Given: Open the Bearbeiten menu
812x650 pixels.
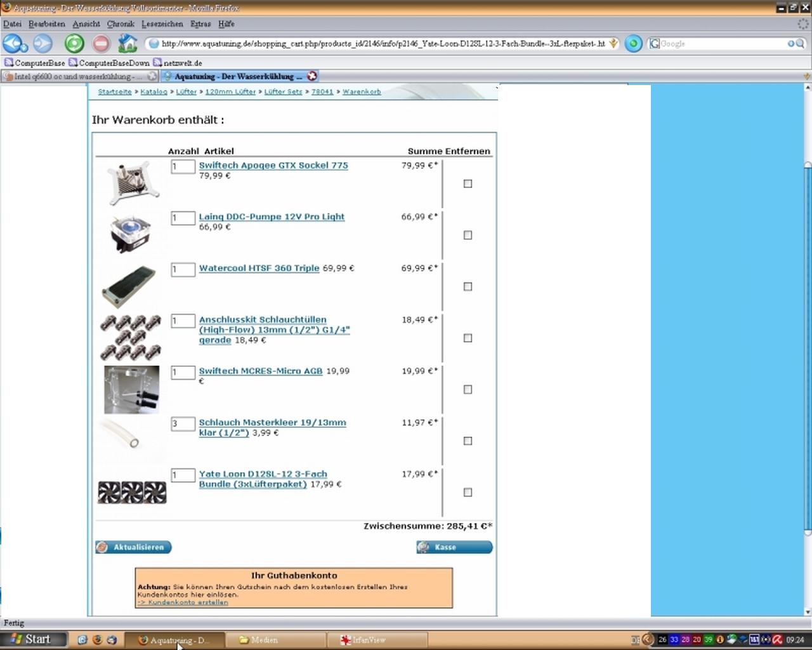Looking at the screenshot, I should pyautogui.click(x=46, y=23).
